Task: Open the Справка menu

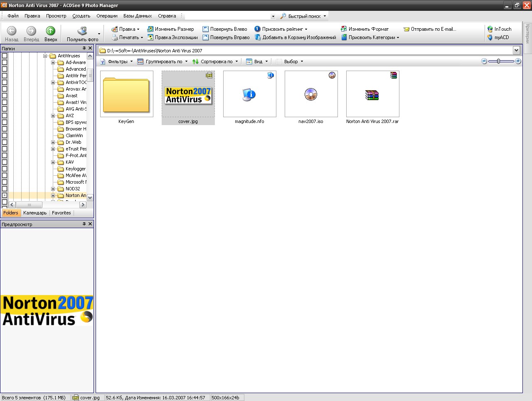Action: [167, 16]
